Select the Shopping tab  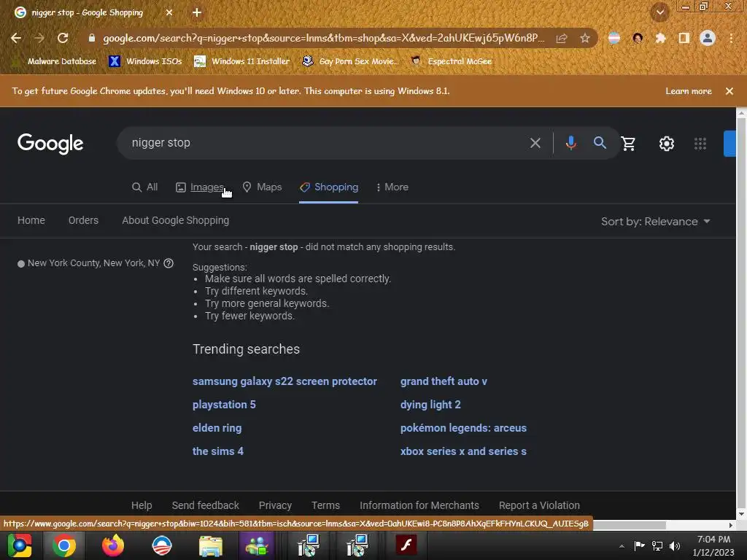pos(329,187)
